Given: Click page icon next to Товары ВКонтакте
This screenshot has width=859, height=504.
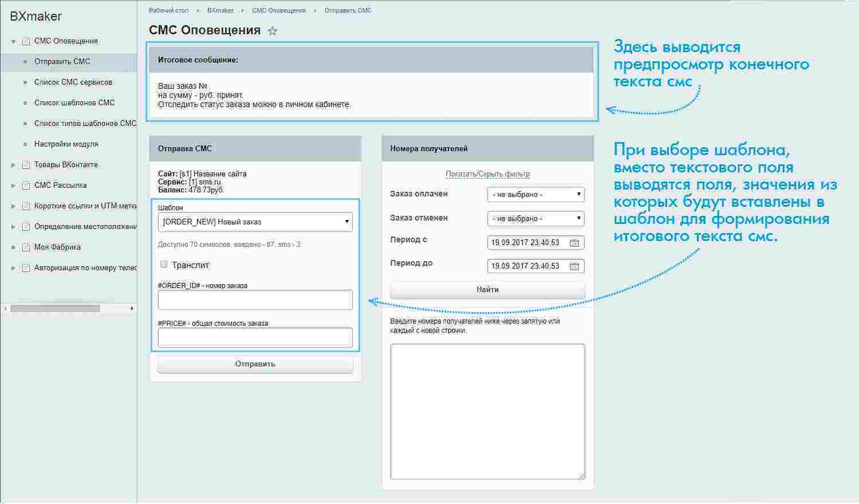Looking at the screenshot, I should pyautogui.click(x=26, y=165).
